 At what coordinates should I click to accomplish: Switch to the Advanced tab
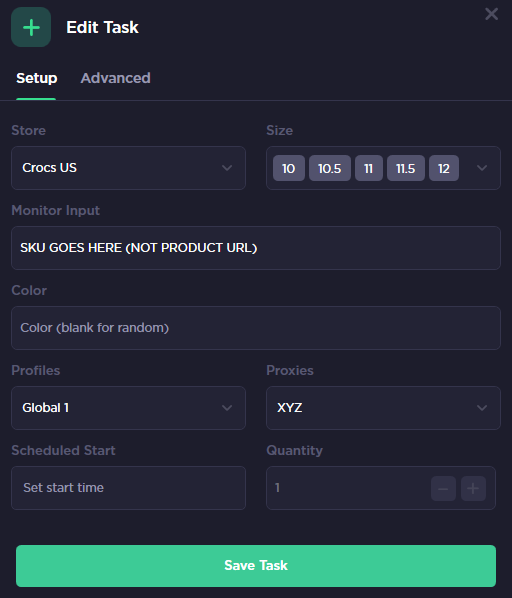pyautogui.click(x=115, y=78)
